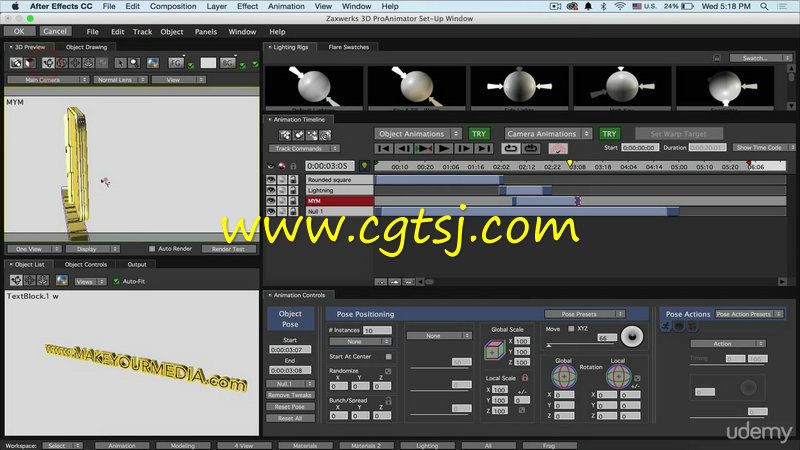Toggle the Local Scale red lock icon
This screenshot has width=800, height=450.
(524, 378)
